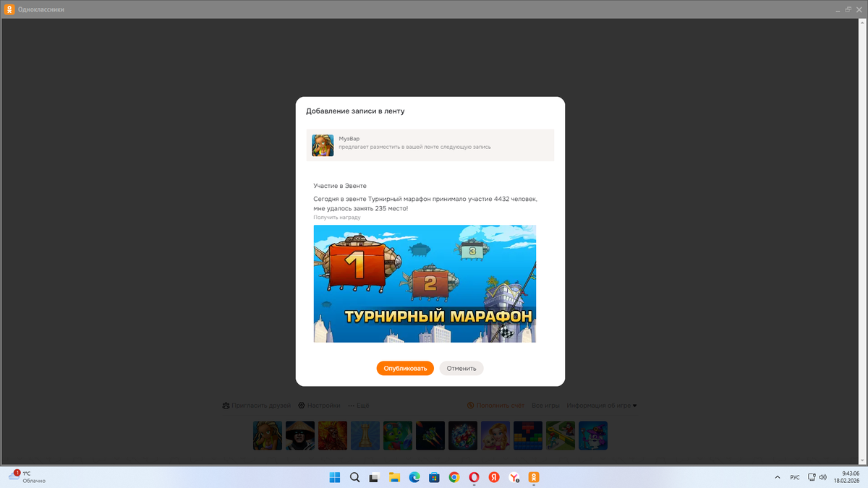The image size is (868, 488).
Task: Click the Участие в Эвенте post title
Action: [x=340, y=186]
